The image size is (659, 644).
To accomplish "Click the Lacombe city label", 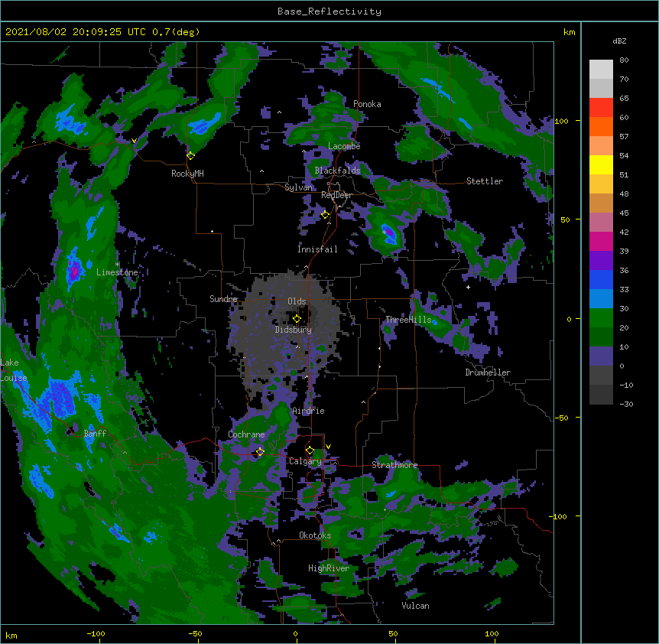I will 344,146.
